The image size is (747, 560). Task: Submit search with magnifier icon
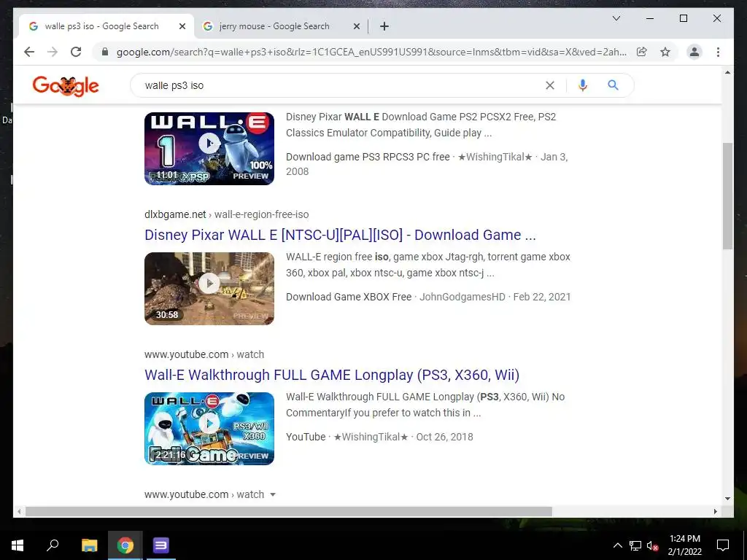[613, 85]
